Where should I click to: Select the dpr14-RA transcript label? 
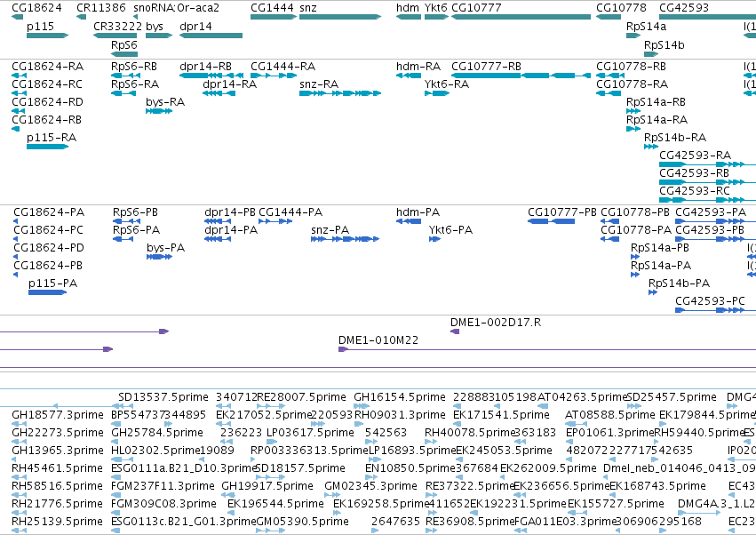[x=229, y=84]
